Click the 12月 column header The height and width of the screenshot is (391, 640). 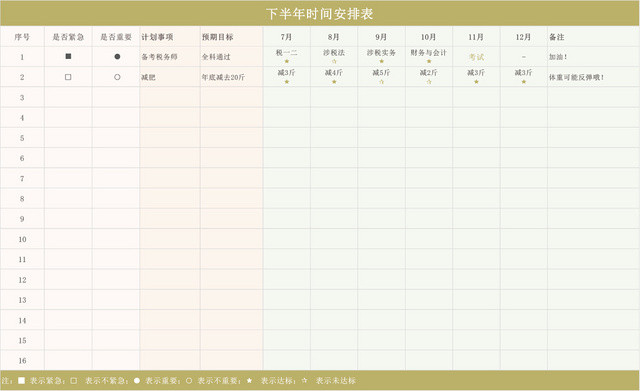coord(524,37)
